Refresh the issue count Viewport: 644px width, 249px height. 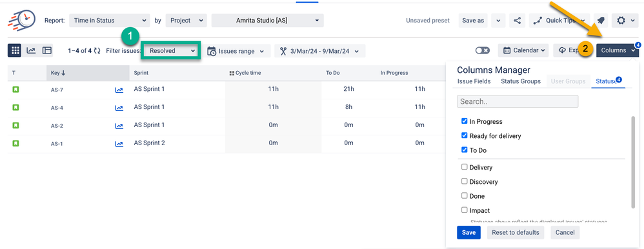(x=97, y=51)
